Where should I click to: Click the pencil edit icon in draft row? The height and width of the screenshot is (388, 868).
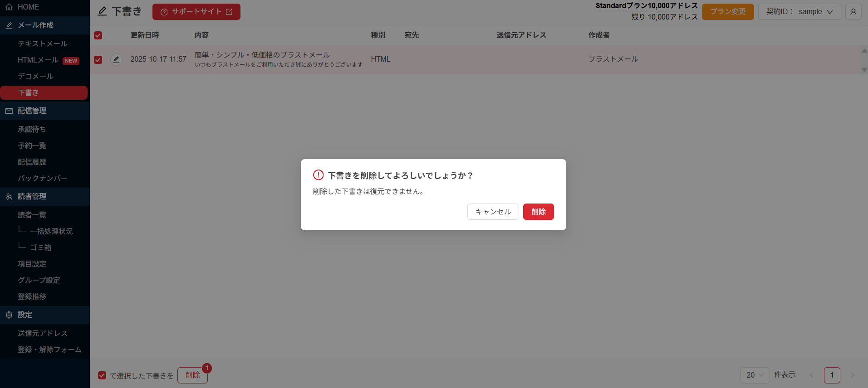click(x=116, y=59)
